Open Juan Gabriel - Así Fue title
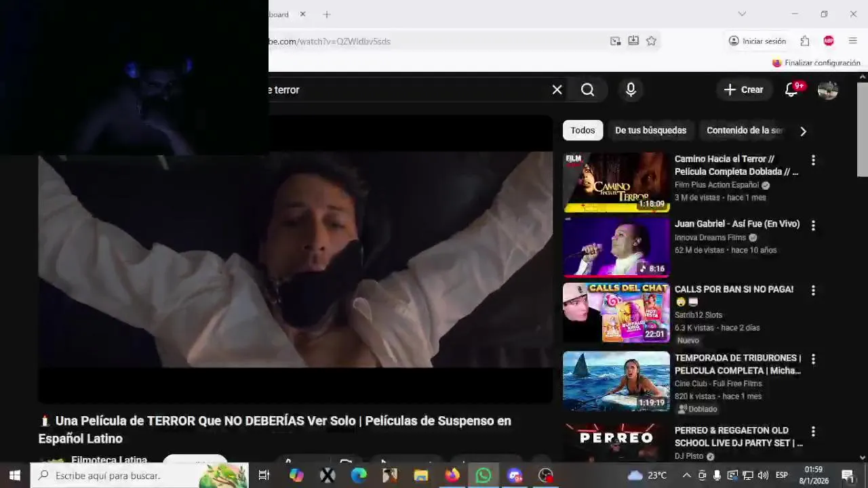The height and width of the screenshot is (488, 868). click(x=737, y=224)
